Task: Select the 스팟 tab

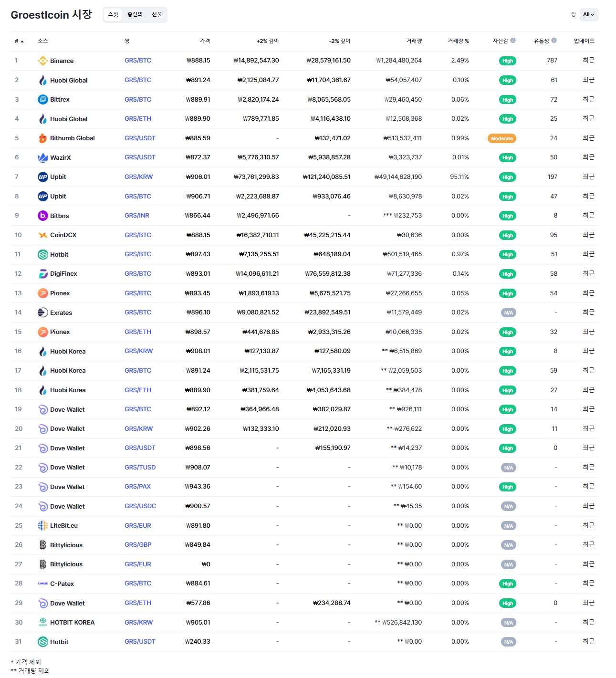Action: click(113, 15)
